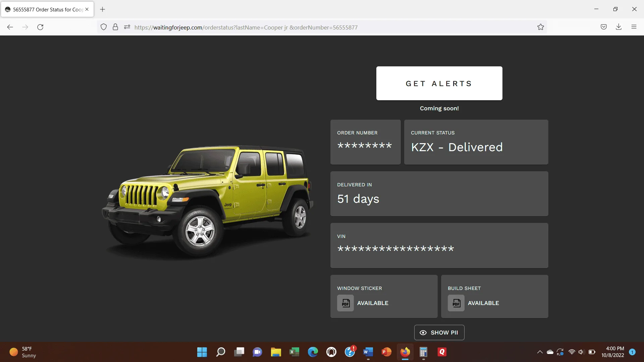Open the Build Sheet PDF icon
This screenshot has height=362, width=644.
[456, 303]
